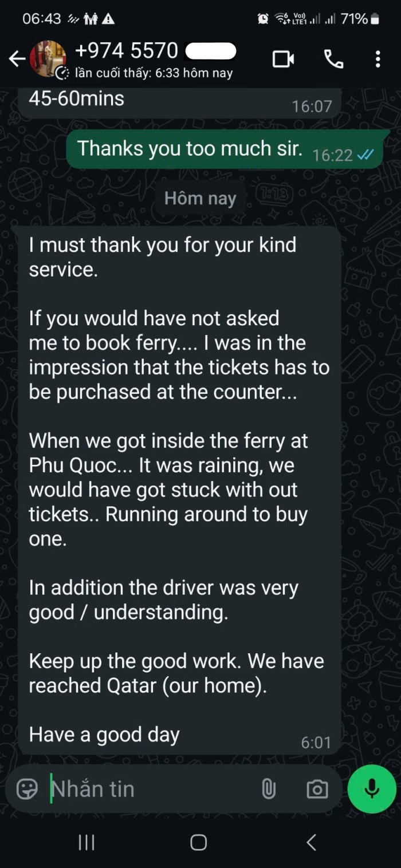
Task: Open the camera from message bar
Action: 317,789
